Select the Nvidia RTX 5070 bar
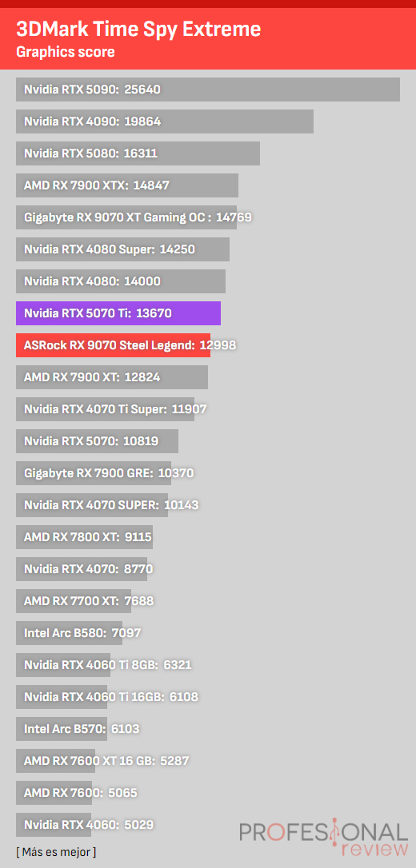The height and width of the screenshot is (868, 416). click(97, 441)
